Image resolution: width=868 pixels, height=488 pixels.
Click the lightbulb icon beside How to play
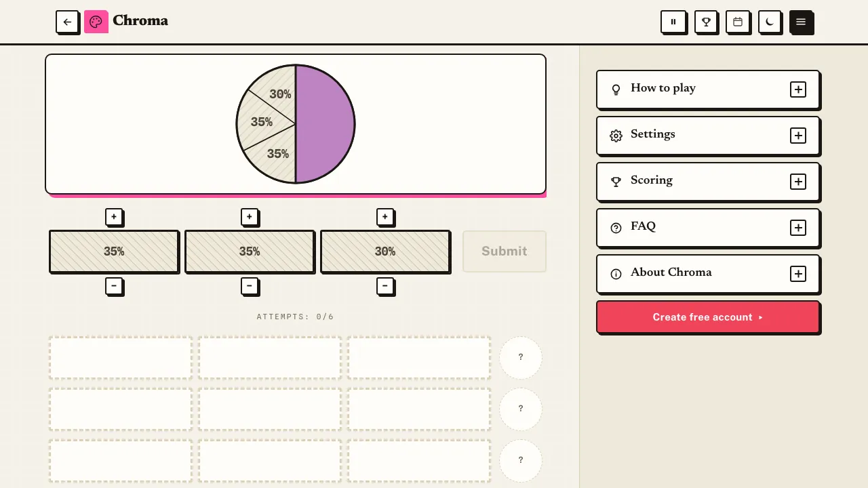(616, 89)
